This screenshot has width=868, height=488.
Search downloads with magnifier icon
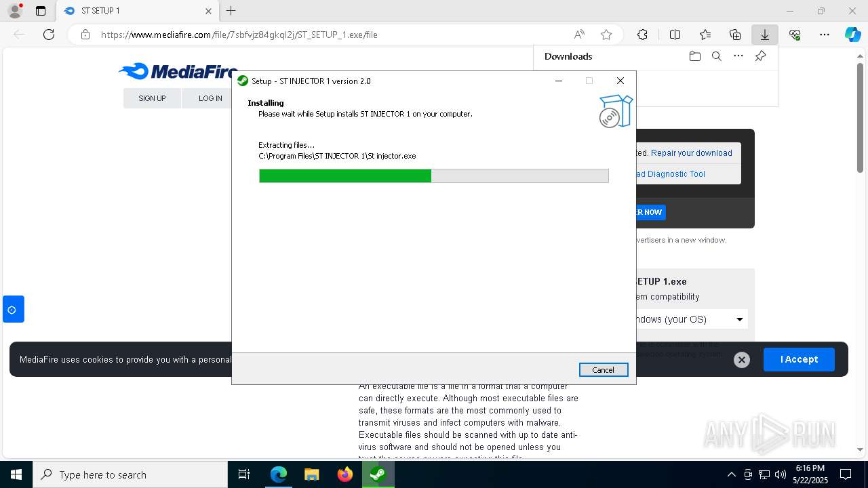[716, 56]
